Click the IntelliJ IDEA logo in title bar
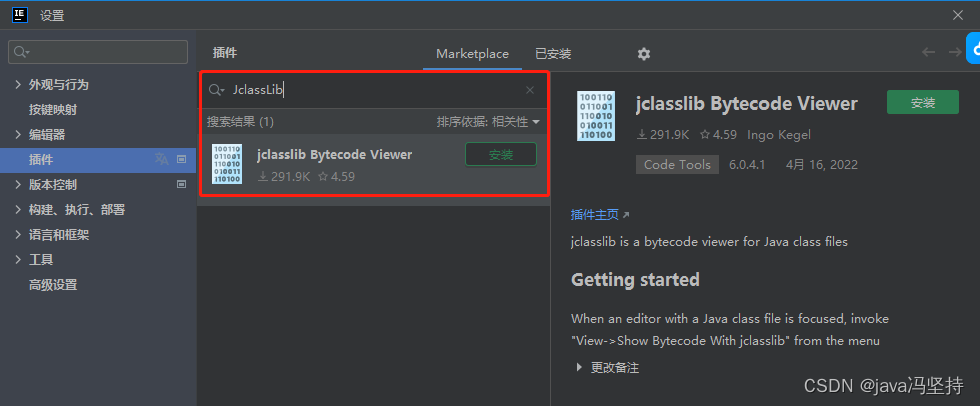 (20, 16)
